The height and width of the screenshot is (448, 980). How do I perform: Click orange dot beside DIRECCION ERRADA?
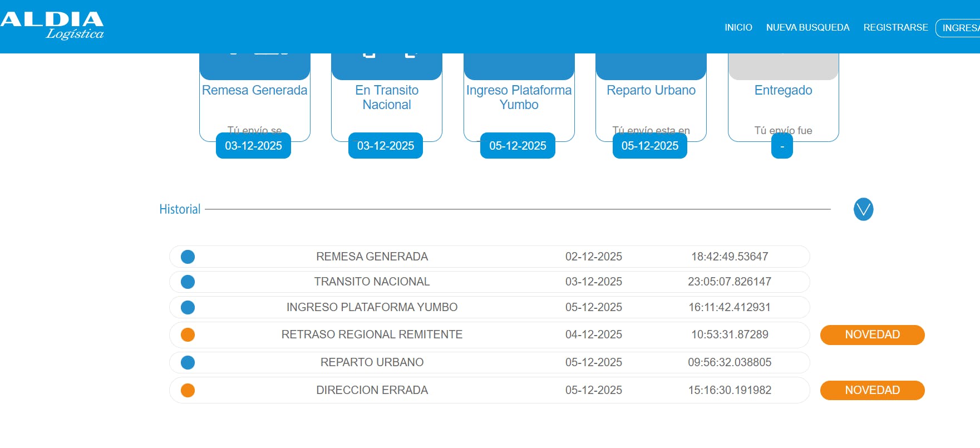(188, 390)
